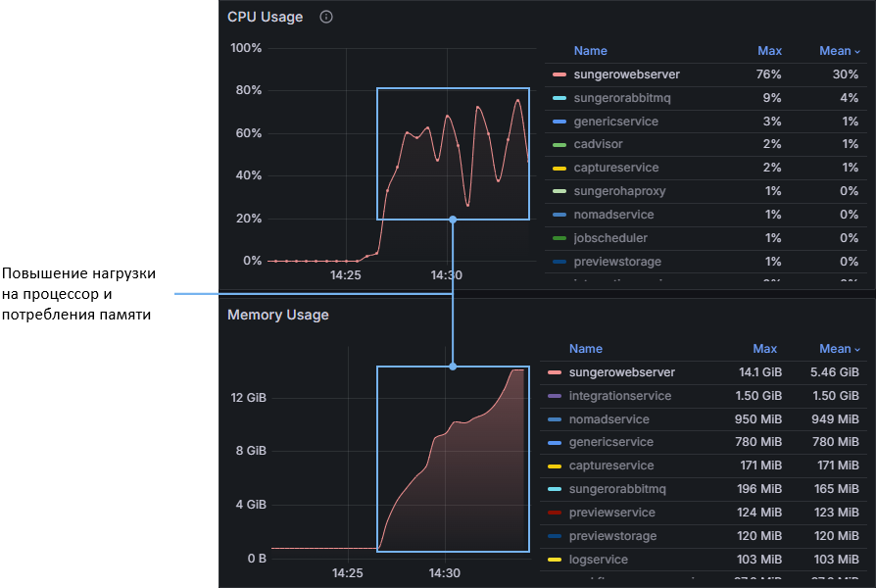This screenshot has width=876, height=588.
Task: Sort Memory legend by Name header
Action: click(x=585, y=349)
